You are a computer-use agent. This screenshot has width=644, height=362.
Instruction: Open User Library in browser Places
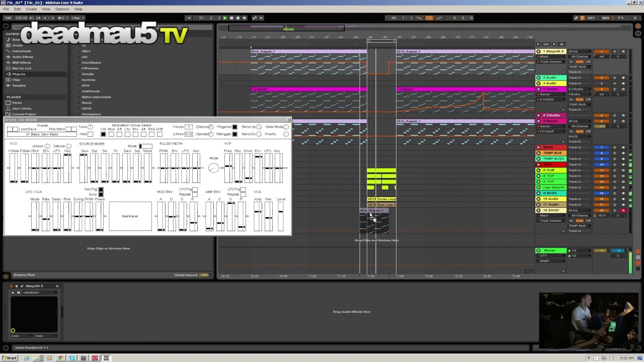[x=22, y=108]
